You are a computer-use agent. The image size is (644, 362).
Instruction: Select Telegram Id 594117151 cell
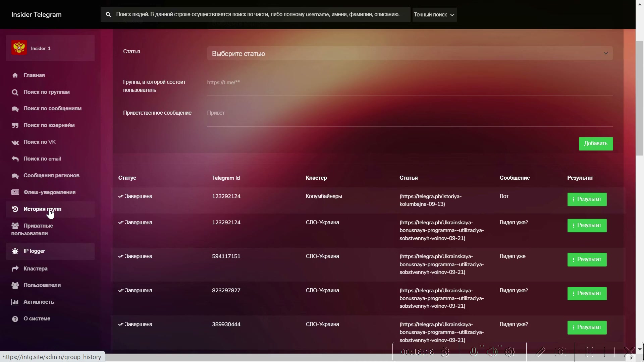pos(226,256)
